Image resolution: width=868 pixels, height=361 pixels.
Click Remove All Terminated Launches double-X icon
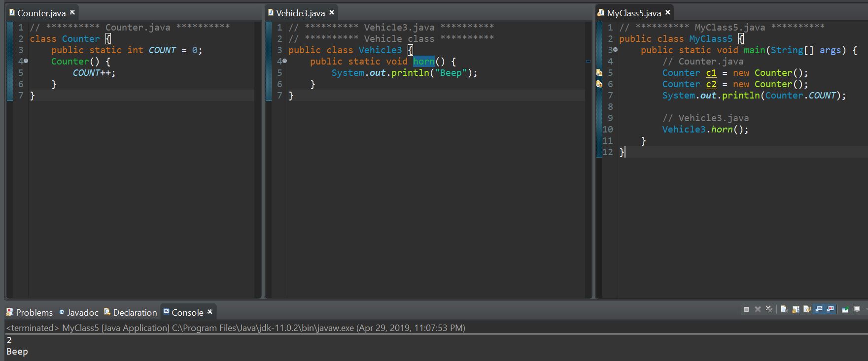point(769,309)
